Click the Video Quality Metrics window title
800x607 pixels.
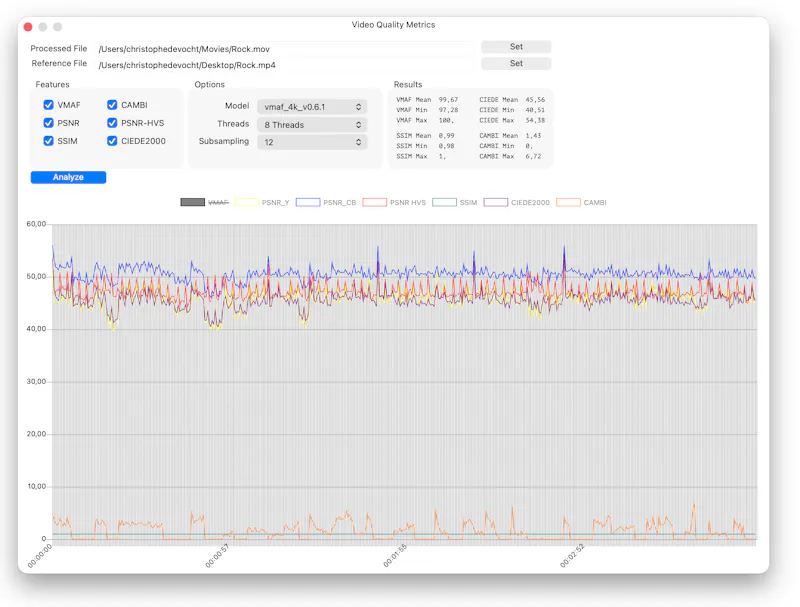point(393,24)
